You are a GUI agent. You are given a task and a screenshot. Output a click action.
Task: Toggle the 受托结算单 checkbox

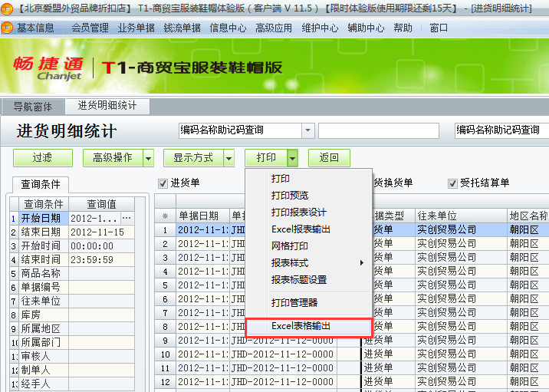click(452, 183)
